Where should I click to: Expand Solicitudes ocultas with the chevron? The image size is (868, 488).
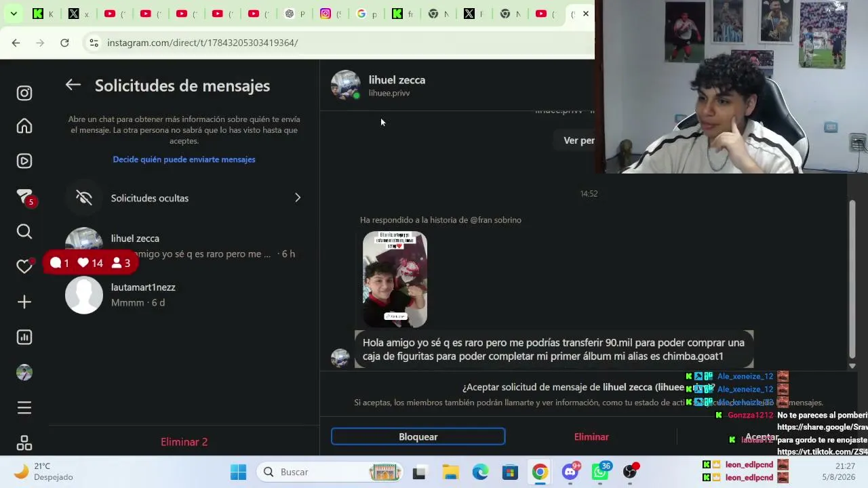click(298, 198)
